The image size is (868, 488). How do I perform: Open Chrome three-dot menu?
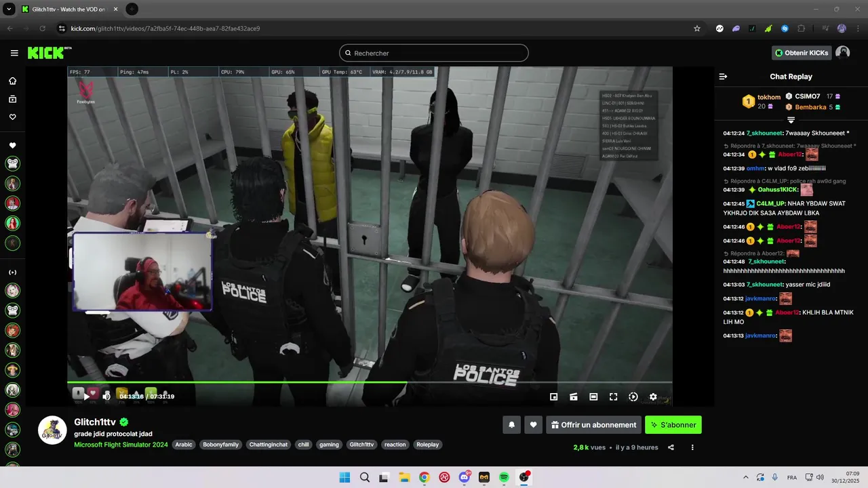(857, 28)
